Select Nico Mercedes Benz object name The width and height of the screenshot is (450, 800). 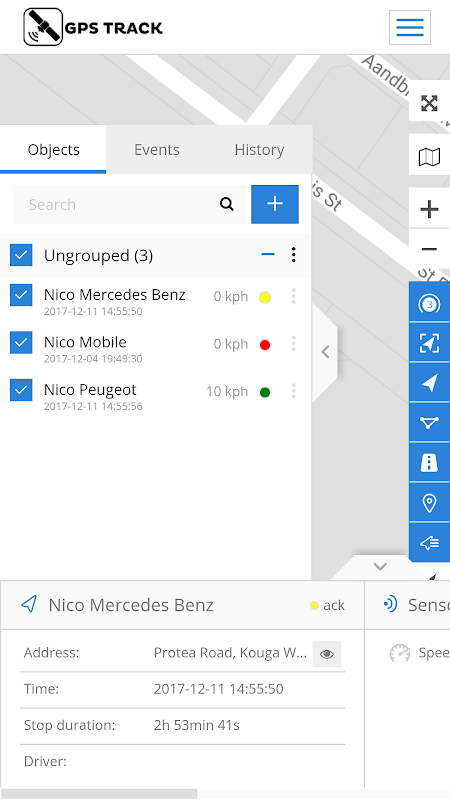[x=115, y=294]
